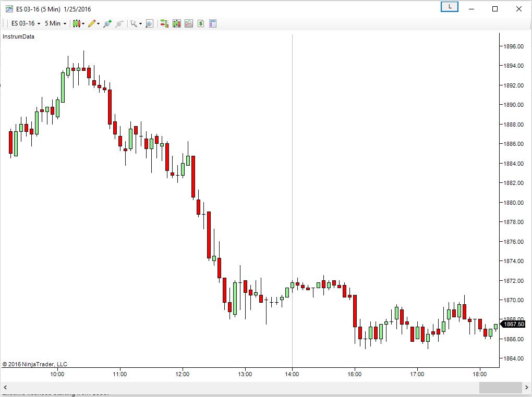This screenshot has height=397, width=532.
Task: Click the zoom frame magnifier icon
Action: coord(149,23)
